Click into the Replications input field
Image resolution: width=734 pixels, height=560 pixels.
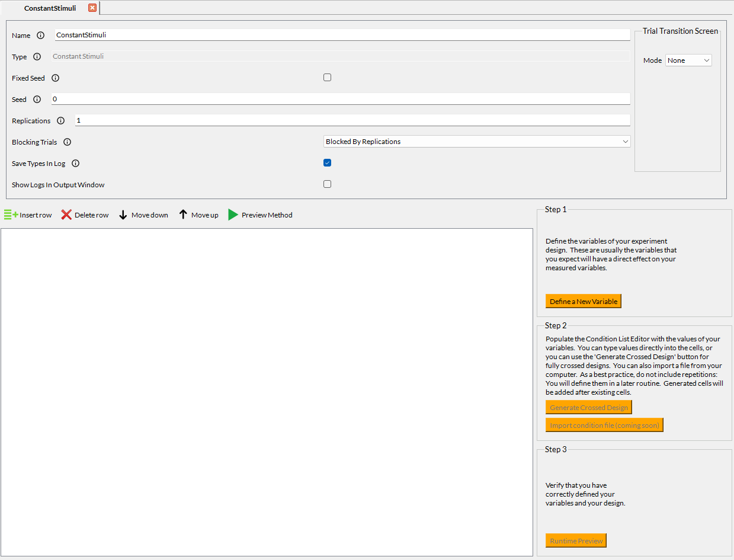pyautogui.click(x=352, y=120)
